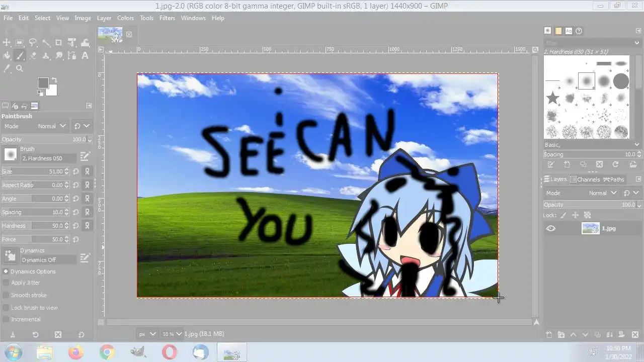Open the brush filter dropdown arrow
The width and height of the screenshot is (644, 362).
tap(637, 43)
